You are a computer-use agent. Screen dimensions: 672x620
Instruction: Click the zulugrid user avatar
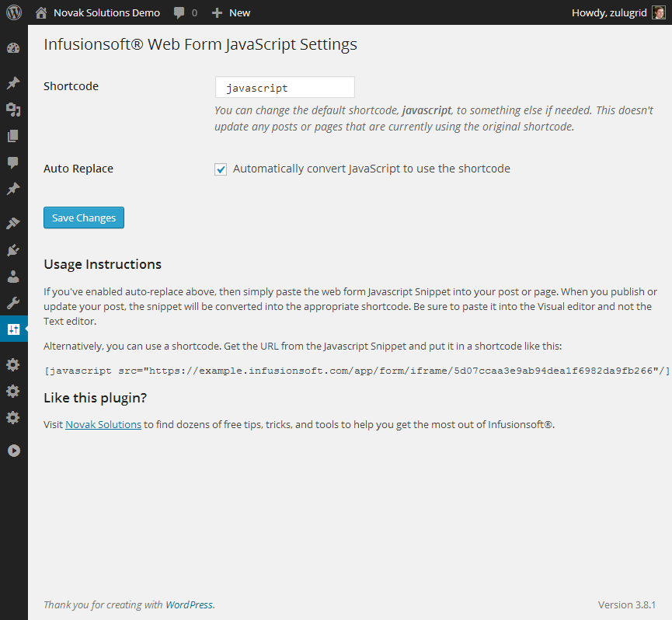[x=658, y=12]
